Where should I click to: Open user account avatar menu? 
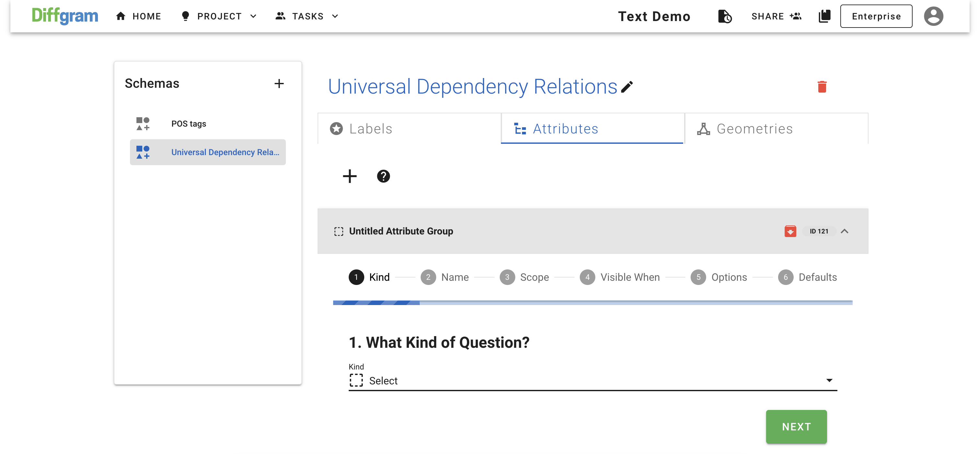coord(933,16)
